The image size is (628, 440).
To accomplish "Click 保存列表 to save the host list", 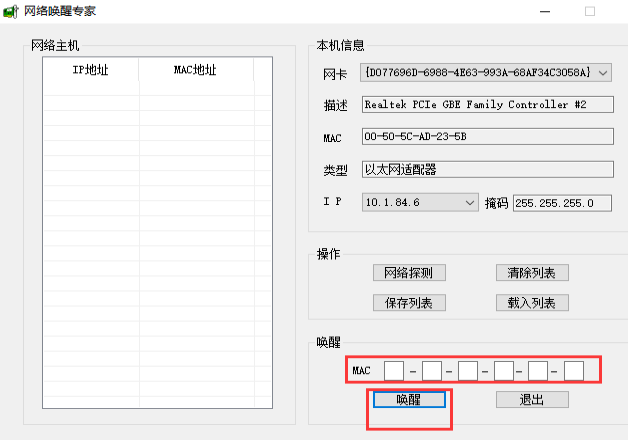I will coord(409,302).
